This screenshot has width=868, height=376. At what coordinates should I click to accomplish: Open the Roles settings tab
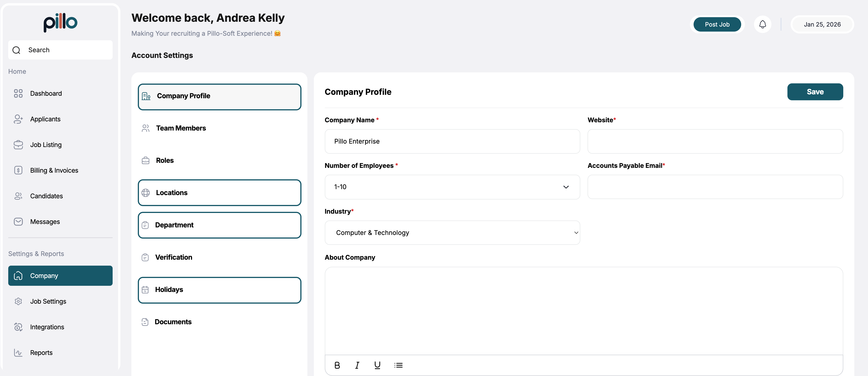pos(219,161)
